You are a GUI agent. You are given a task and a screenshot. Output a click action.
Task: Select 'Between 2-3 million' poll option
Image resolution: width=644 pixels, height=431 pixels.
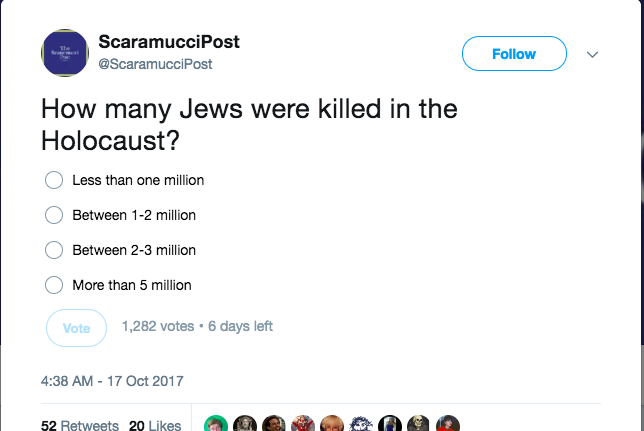[55, 250]
